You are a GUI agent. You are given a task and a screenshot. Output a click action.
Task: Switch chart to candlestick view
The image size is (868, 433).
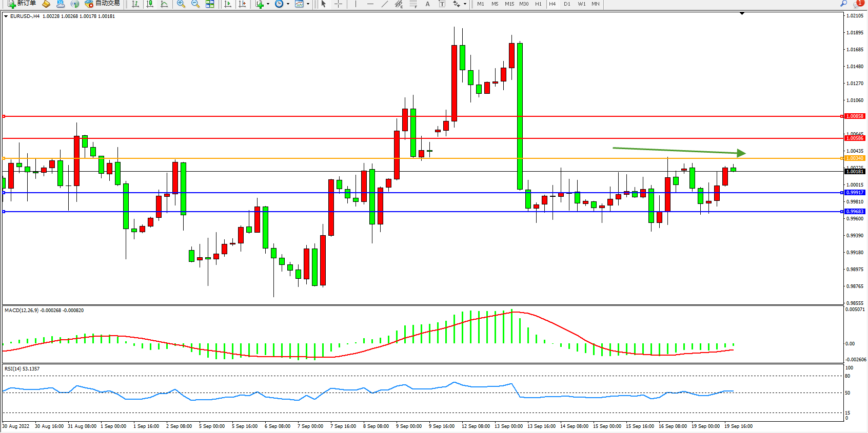(150, 4)
